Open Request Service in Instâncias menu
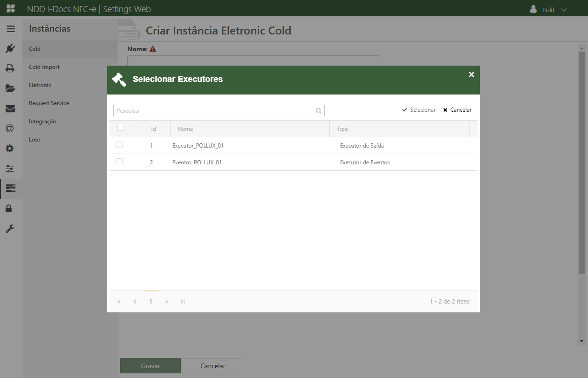The image size is (588, 378). 49,103
